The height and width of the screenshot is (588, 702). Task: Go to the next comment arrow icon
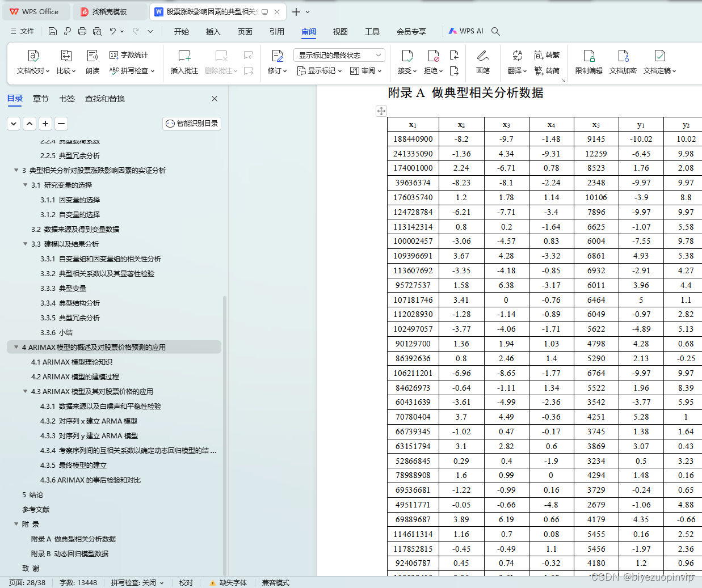pyautogui.click(x=249, y=71)
